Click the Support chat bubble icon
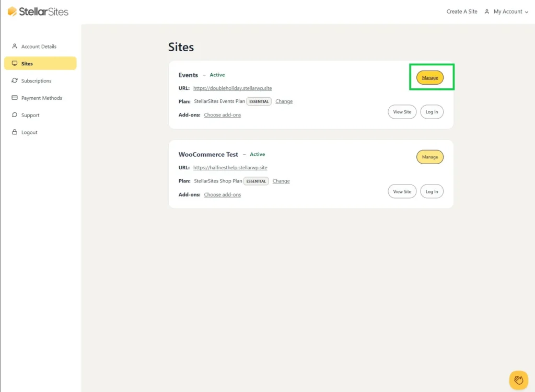This screenshot has width=535, height=392. point(15,115)
